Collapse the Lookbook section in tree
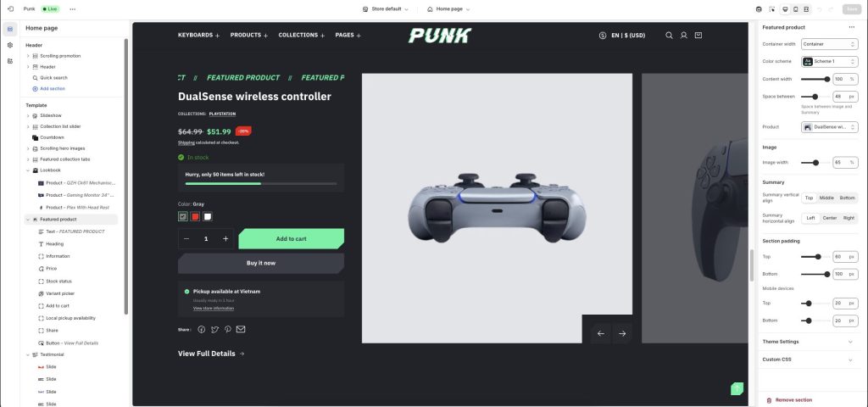The height and width of the screenshot is (407, 868). pyautogui.click(x=28, y=170)
